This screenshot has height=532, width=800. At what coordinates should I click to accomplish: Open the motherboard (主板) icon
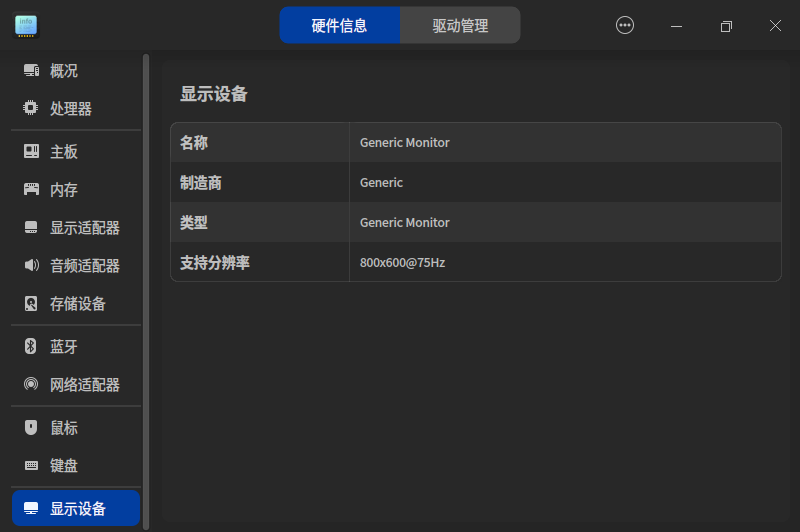pos(31,151)
